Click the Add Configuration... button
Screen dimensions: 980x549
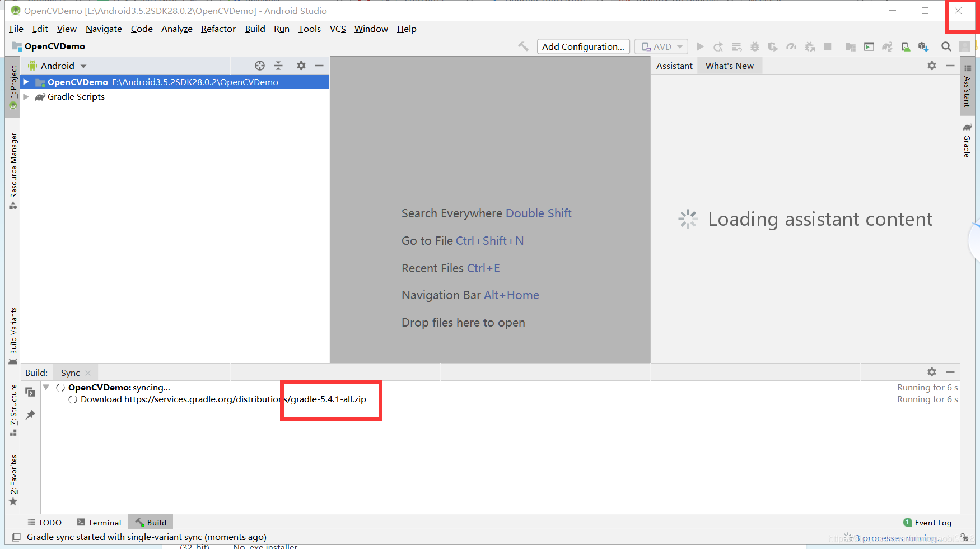(x=583, y=46)
